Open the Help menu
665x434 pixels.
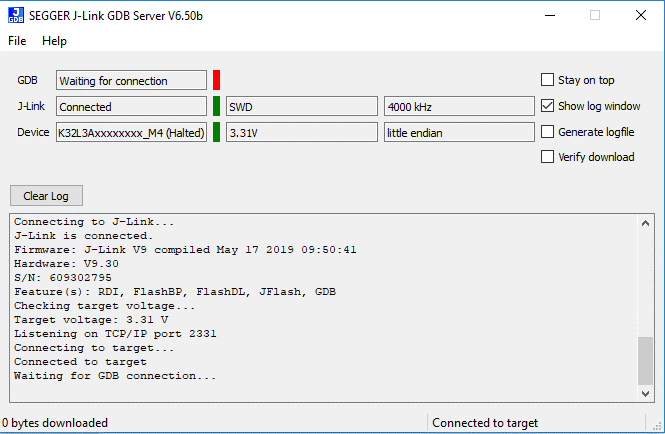(x=54, y=41)
